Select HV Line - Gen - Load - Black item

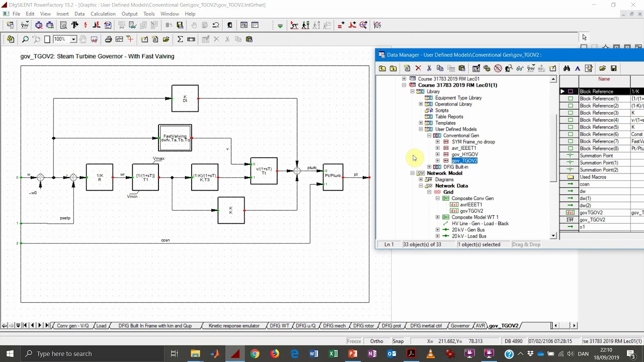tap(480, 224)
